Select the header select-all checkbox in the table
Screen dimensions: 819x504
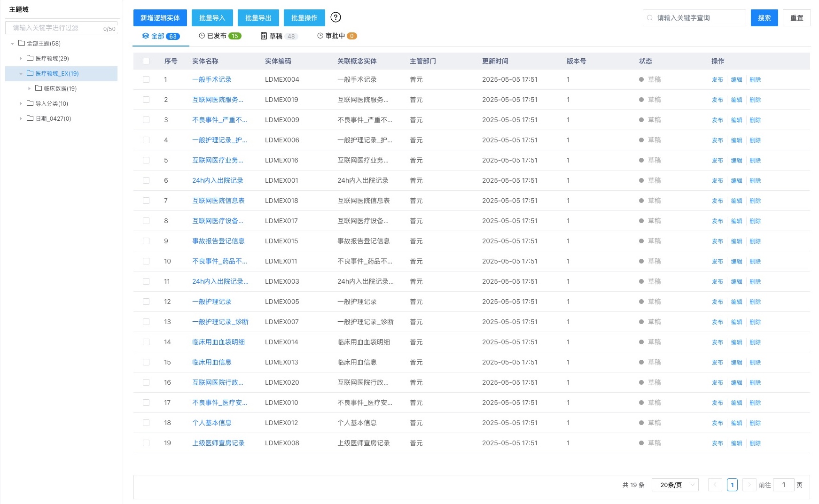click(x=146, y=61)
